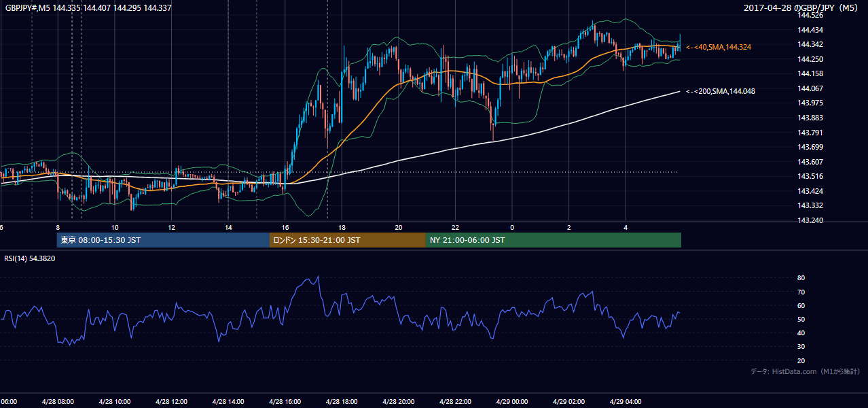This screenshot has width=868, height=408.
Task: Click hour label 16 under the price chart
Action: 285,227
